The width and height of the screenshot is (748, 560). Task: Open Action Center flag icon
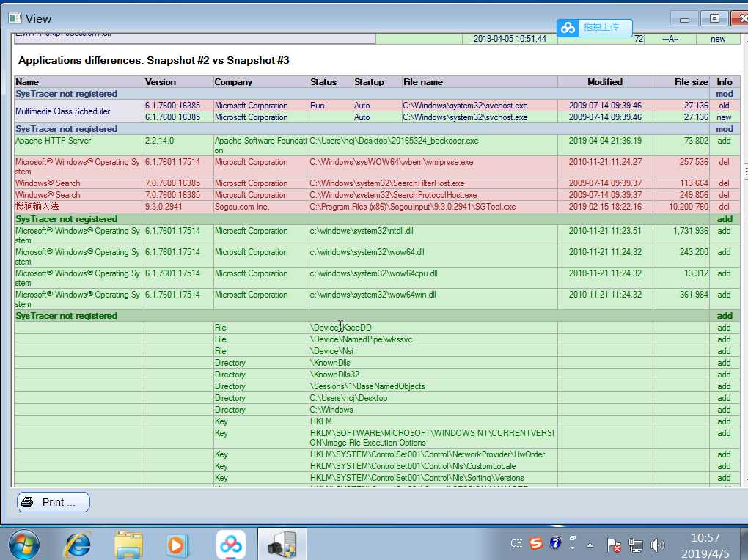click(614, 545)
